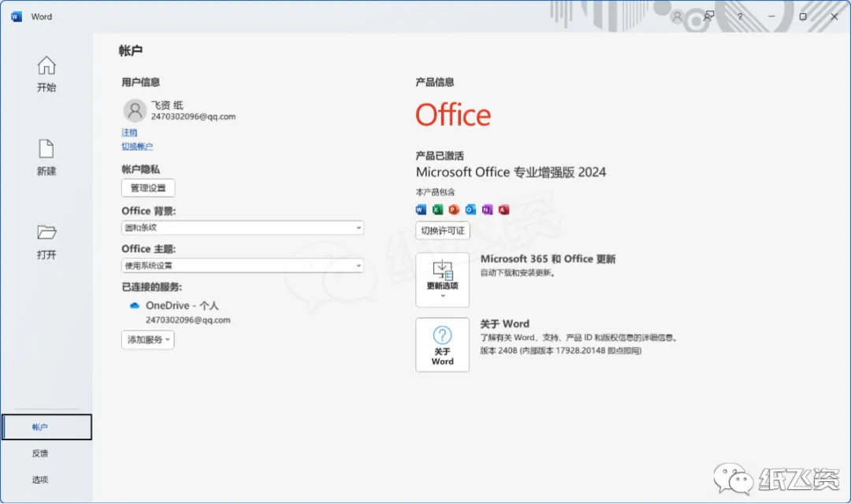Select the 反馈 tab in sidebar

(40, 454)
